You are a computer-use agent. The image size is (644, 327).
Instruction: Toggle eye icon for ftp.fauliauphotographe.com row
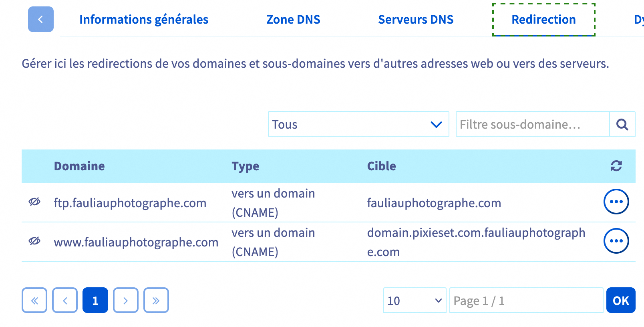(34, 202)
